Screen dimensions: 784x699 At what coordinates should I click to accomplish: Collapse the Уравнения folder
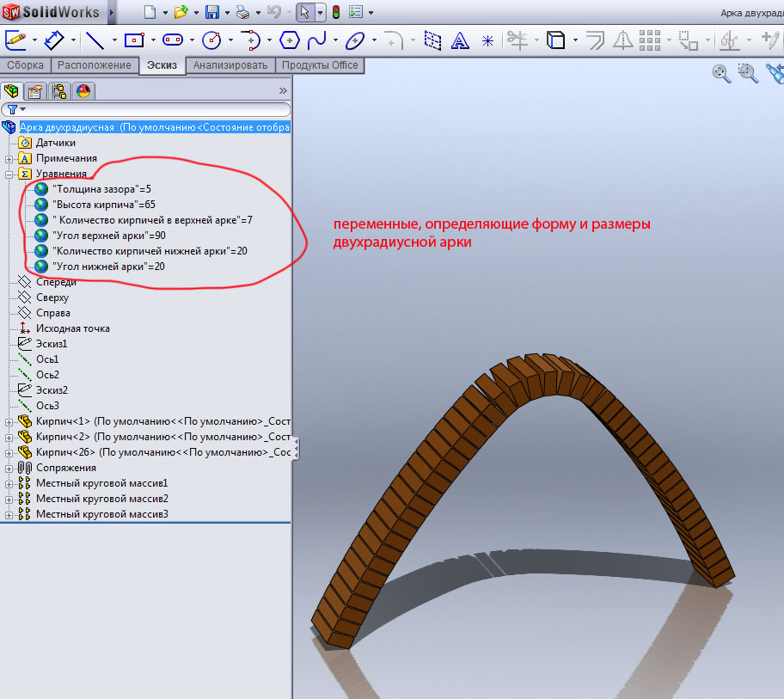[9, 174]
